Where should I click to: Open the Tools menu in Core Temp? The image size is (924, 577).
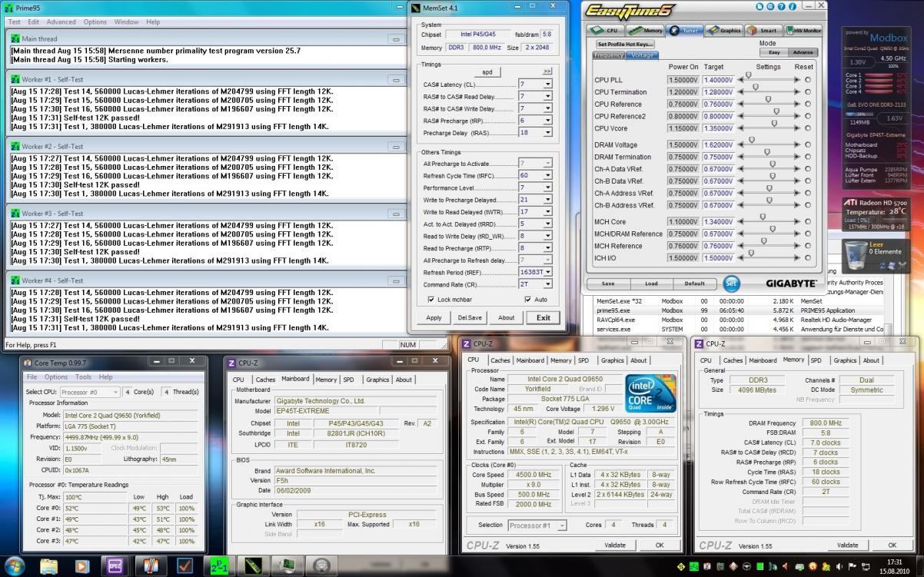point(83,377)
